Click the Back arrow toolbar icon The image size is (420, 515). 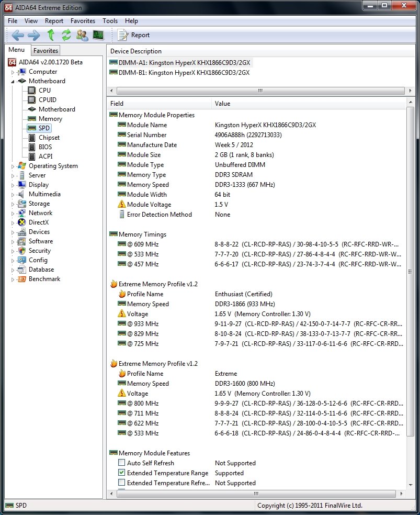(18, 35)
